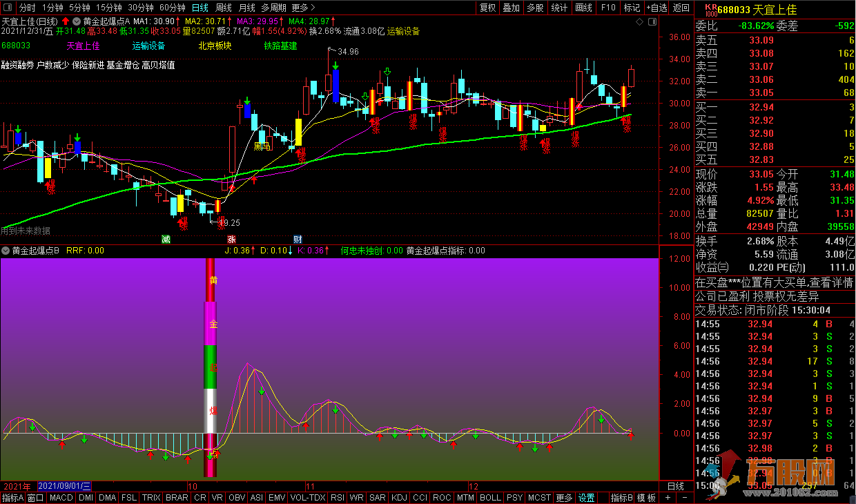Select the 月线 monthly chart tab
Image resolution: width=856 pixels, height=504 pixels.
pyautogui.click(x=246, y=8)
